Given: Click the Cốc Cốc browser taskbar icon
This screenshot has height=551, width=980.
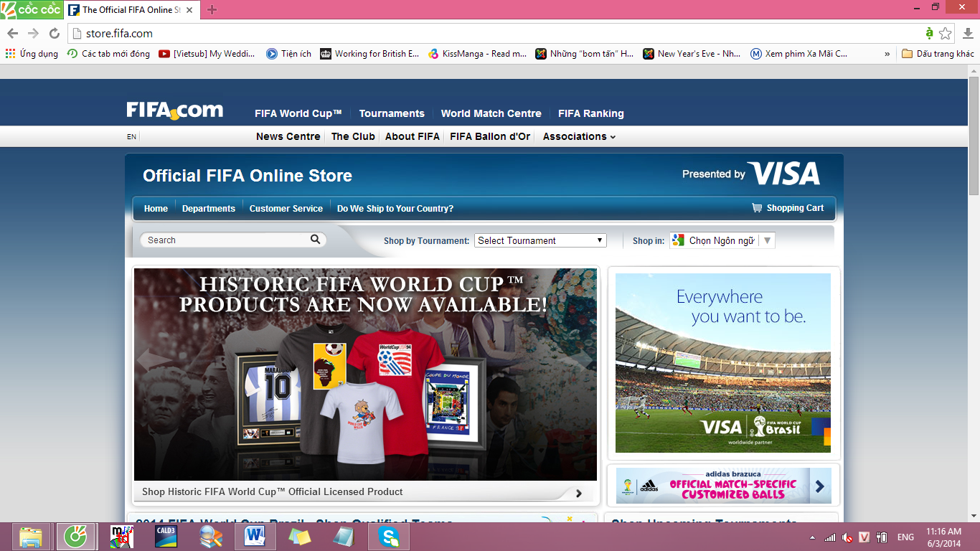Looking at the screenshot, I should pos(75,537).
